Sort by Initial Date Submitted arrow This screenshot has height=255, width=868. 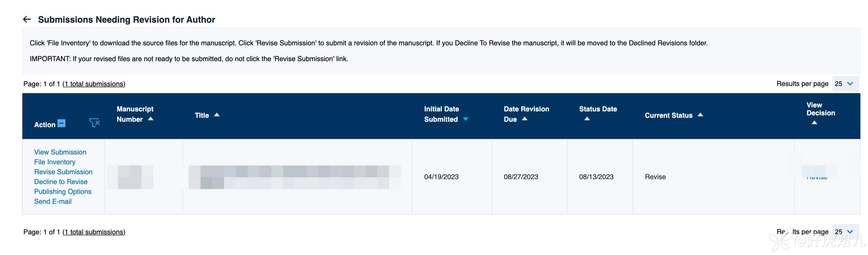coord(466,119)
